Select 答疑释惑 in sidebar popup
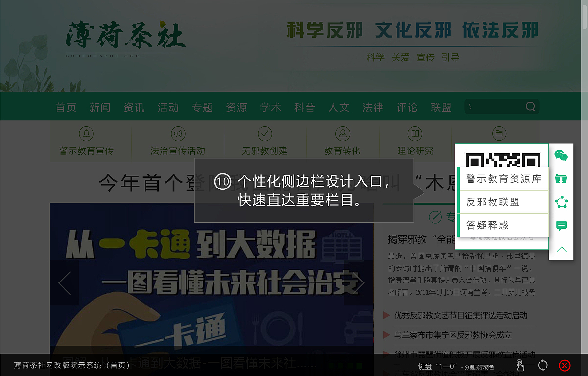The height and width of the screenshot is (376, 588). tap(503, 225)
